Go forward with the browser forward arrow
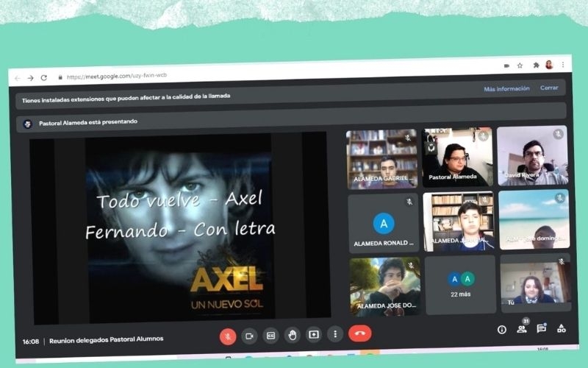 click(31, 78)
